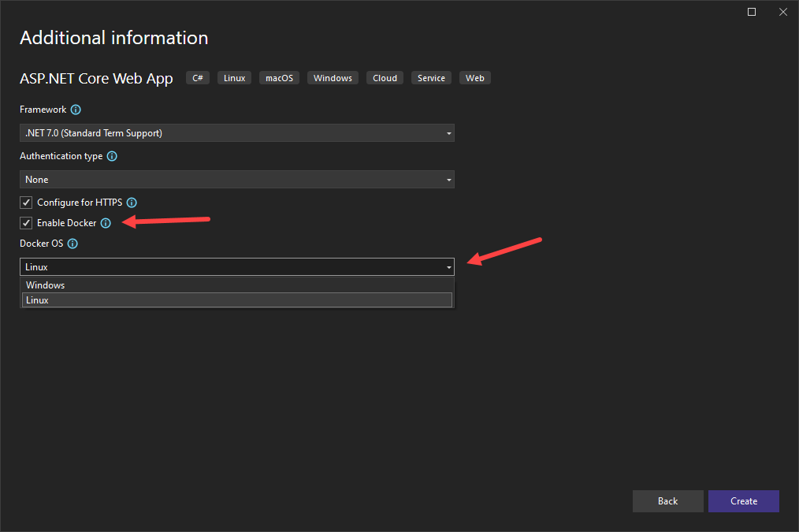Uncheck the Configure for HTTPS checkbox
Image resolution: width=799 pixels, height=532 pixels.
click(26, 203)
